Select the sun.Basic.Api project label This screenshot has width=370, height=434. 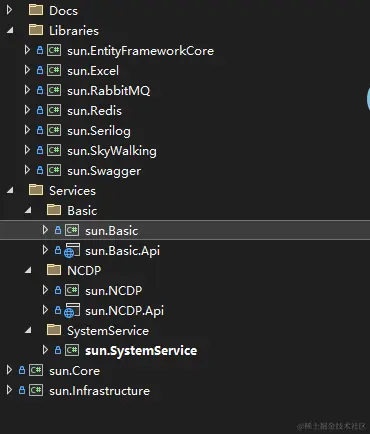click(x=122, y=251)
